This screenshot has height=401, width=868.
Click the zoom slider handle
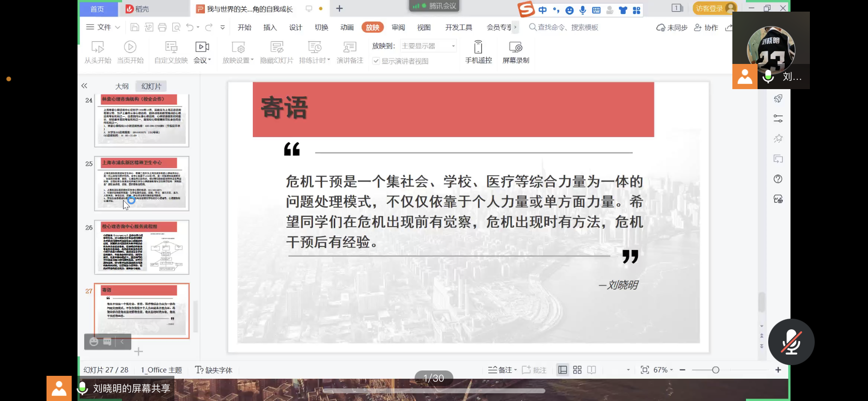(715, 370)
